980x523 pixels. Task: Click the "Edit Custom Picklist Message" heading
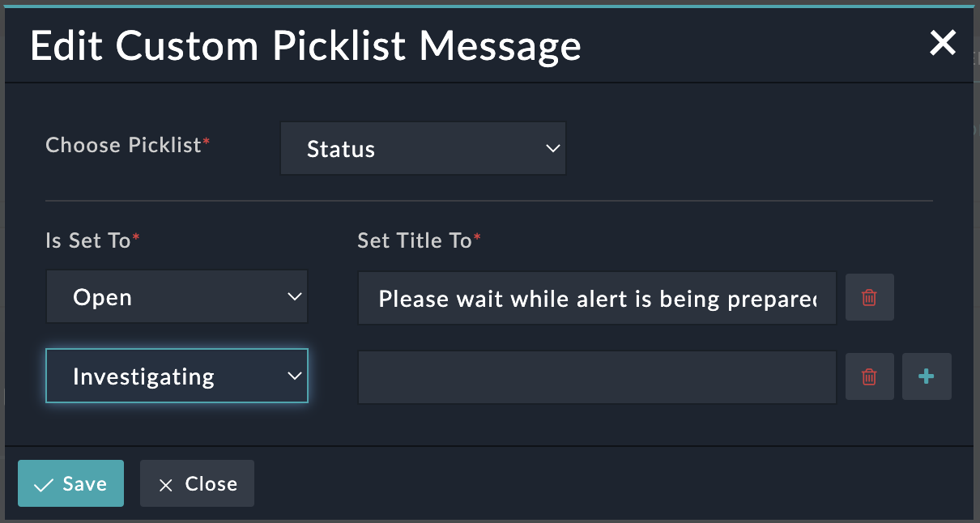point(305,46)
